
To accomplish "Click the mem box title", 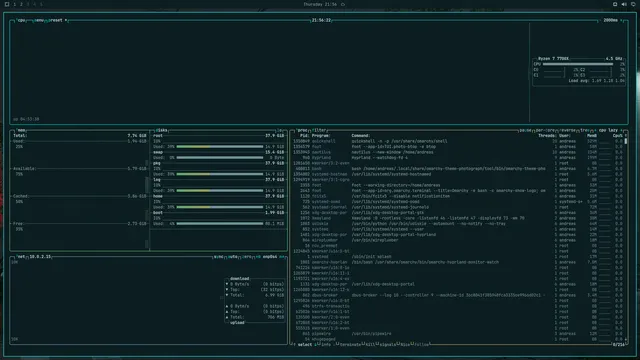I will click(21, 130).
